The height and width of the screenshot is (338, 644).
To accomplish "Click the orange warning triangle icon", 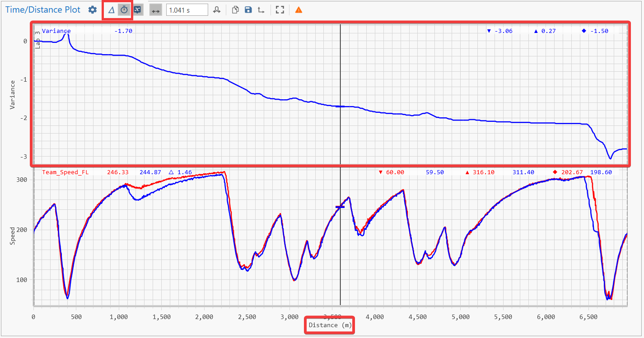I will [299, 10].
